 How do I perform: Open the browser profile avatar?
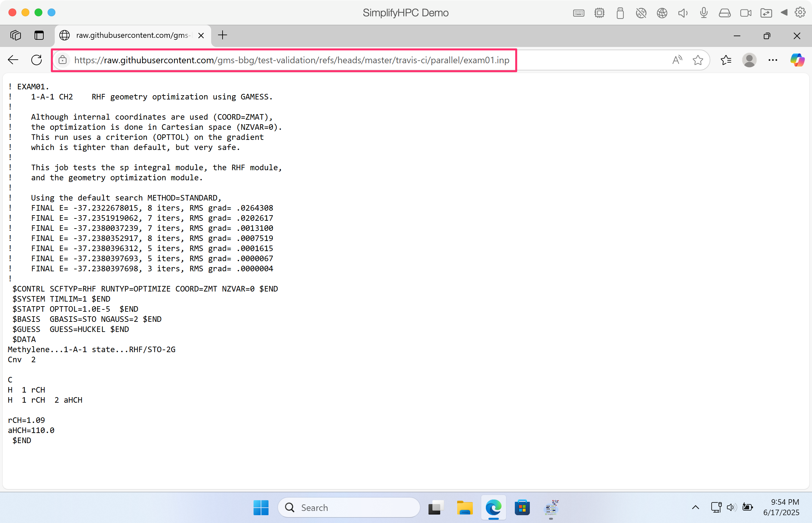(749, 60)
